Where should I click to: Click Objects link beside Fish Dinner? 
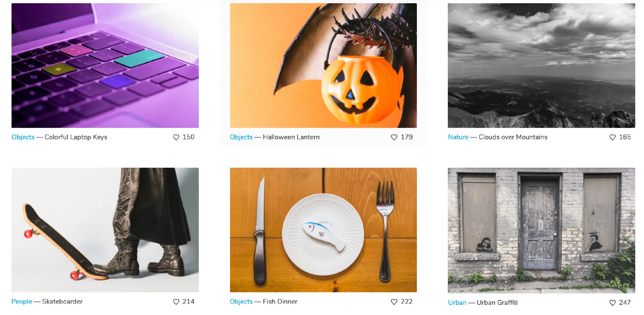(x=241, y=302)
